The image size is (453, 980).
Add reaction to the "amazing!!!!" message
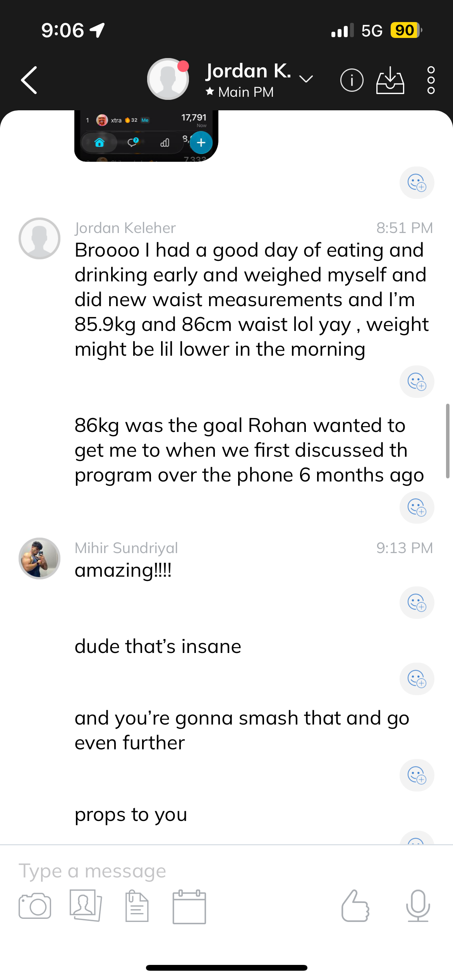tap(417, 603)
